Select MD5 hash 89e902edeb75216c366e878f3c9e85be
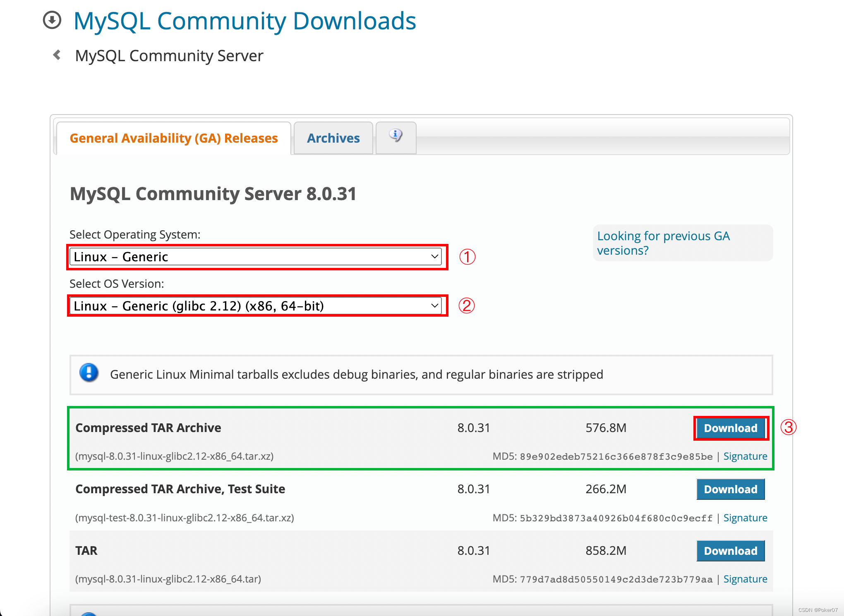844x616 pixels. [616, 457]
